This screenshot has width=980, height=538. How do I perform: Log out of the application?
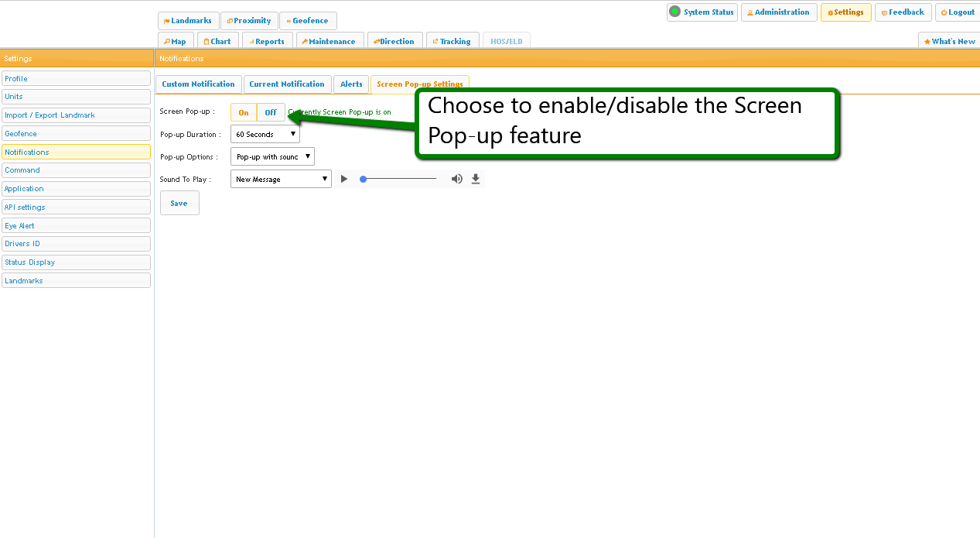(x=957, y=12)
